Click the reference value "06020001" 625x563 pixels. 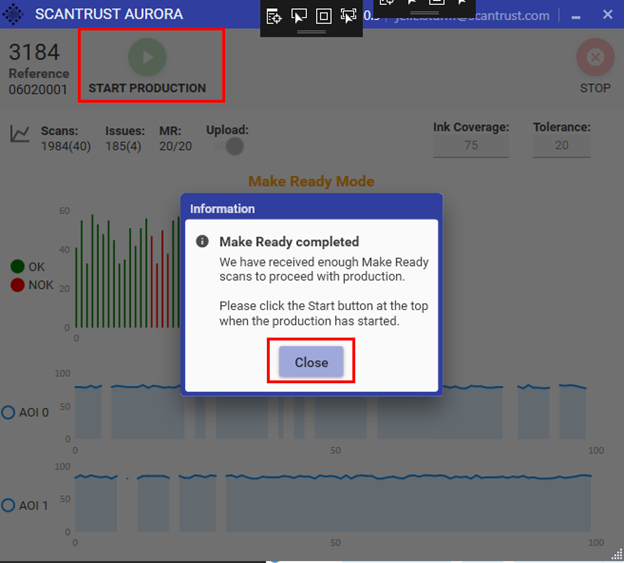(x=38, y=89)
